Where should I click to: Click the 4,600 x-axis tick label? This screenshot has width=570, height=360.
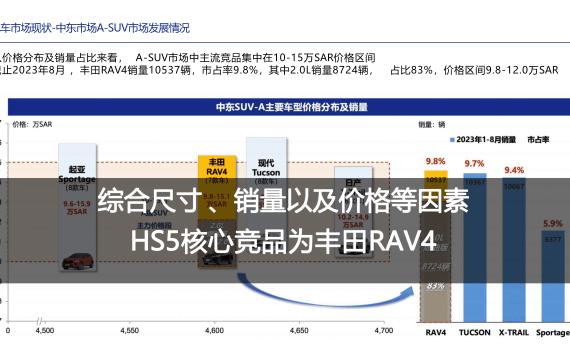tap(214, 331)
